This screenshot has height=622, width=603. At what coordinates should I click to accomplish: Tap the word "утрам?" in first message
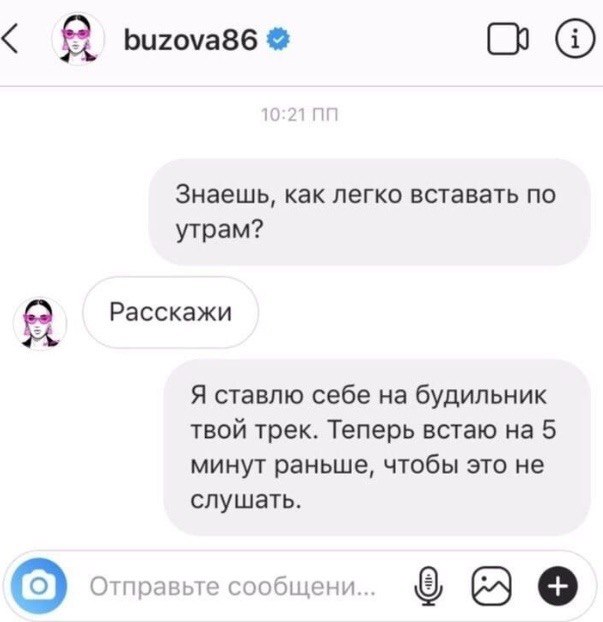[x=219, y=229]
